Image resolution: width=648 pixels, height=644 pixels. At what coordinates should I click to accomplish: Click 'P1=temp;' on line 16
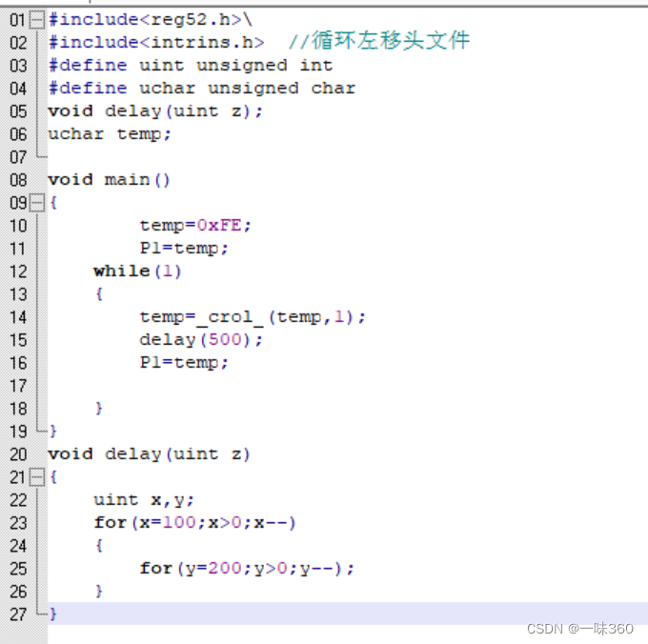point(184,363)
